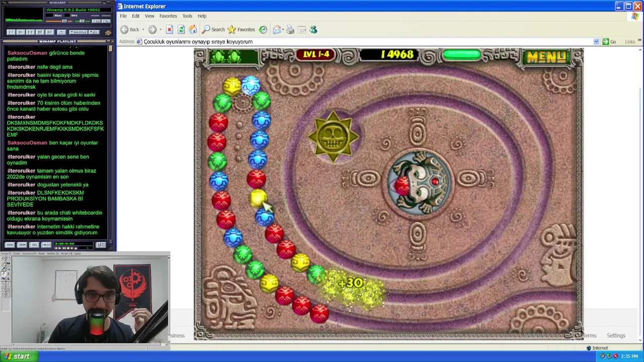644x362 pixels.
Task: Open the Links toolbar label
Action: [630, 42]
